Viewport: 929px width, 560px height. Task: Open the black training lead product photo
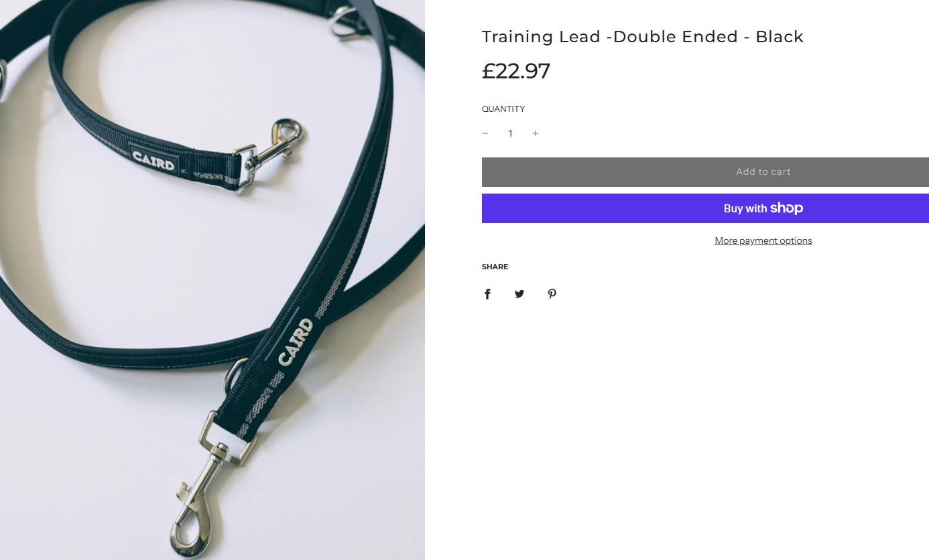coord(212,280)
